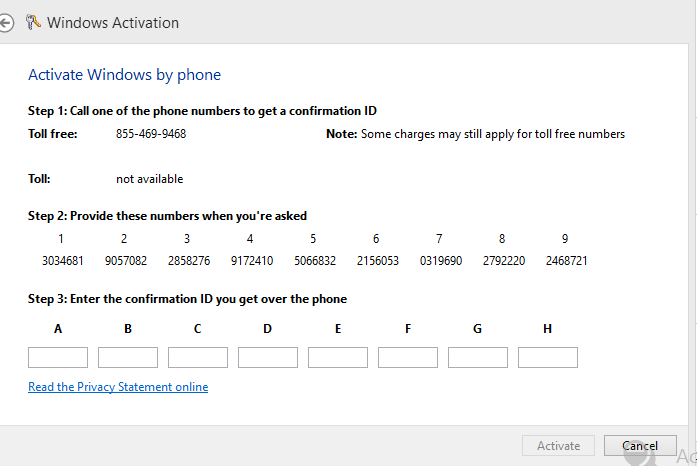Viewport: 697px width, 466px height.
Task: Focus the input box under B
Action: (x=128, y=358)
